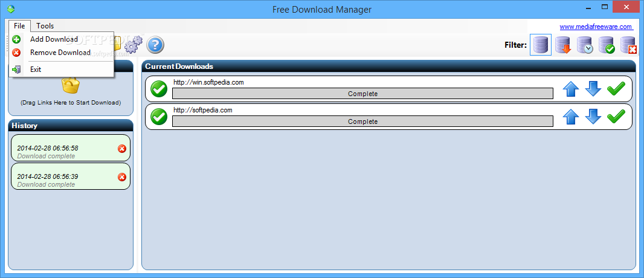Click the Filter: label
The image size is (644, 278).
515,45
